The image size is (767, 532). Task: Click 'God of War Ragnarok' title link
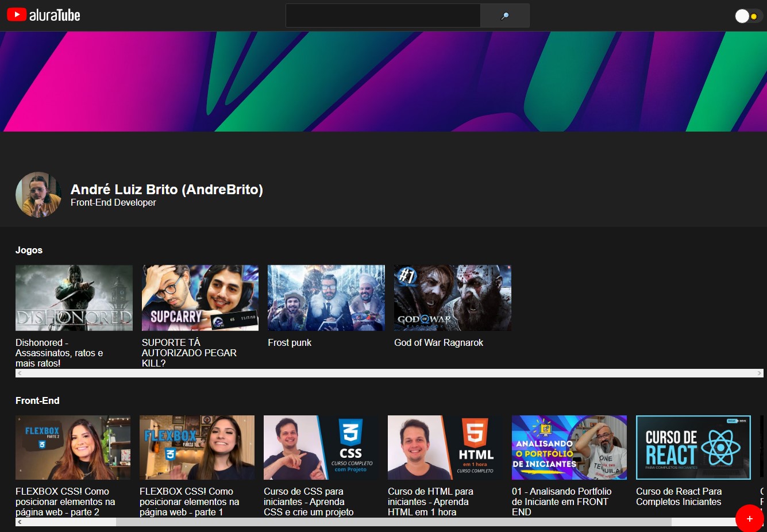coord(438,342)
